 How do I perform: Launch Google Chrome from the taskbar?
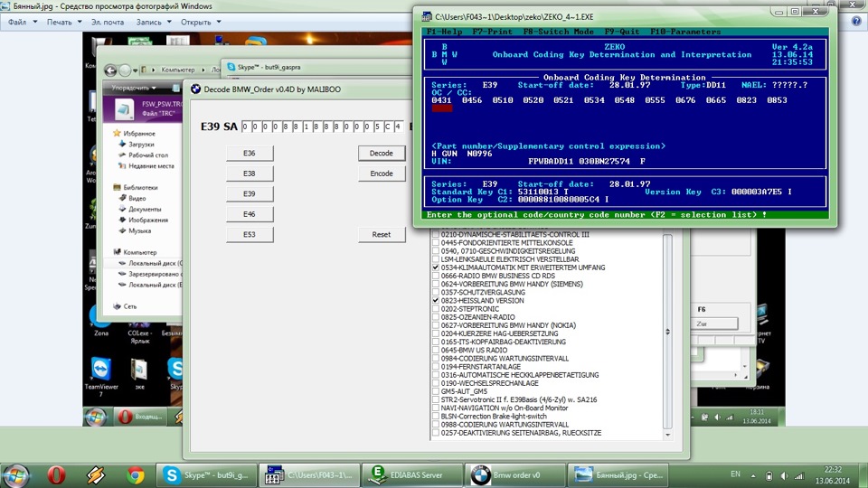[x=135, y=474]
